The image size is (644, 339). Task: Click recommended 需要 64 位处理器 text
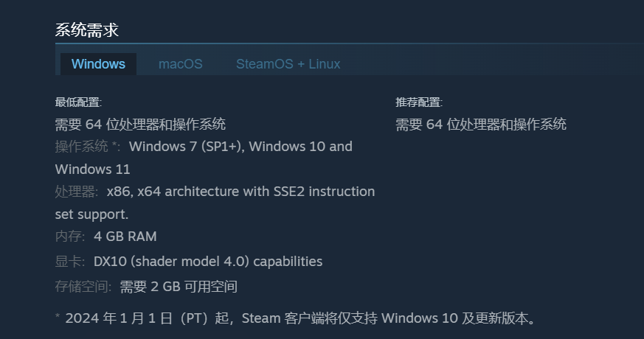[481, 125]
